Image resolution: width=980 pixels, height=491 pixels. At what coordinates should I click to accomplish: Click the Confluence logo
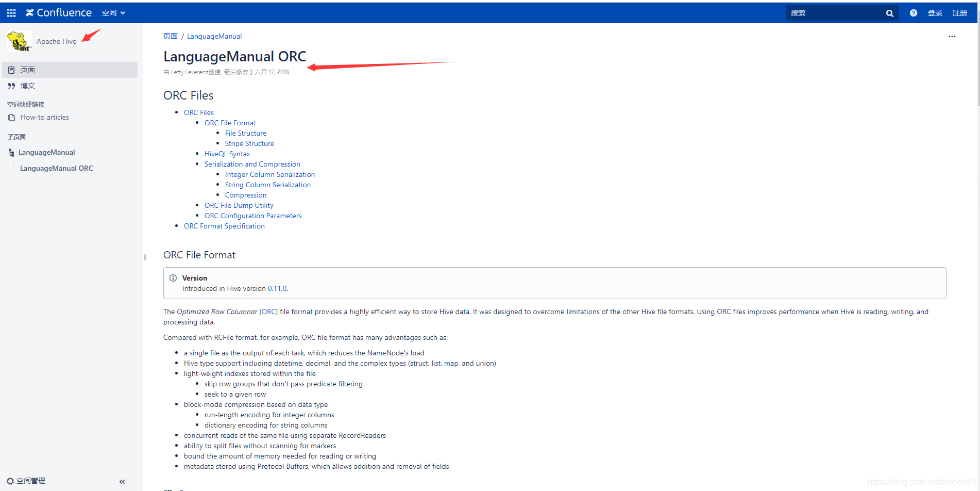tap(59, 13)
